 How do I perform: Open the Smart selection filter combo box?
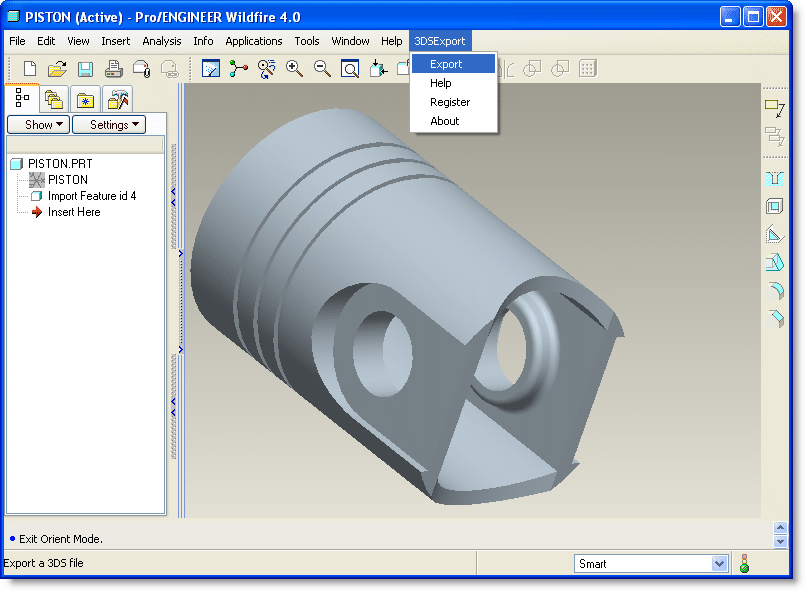point(650,564)
